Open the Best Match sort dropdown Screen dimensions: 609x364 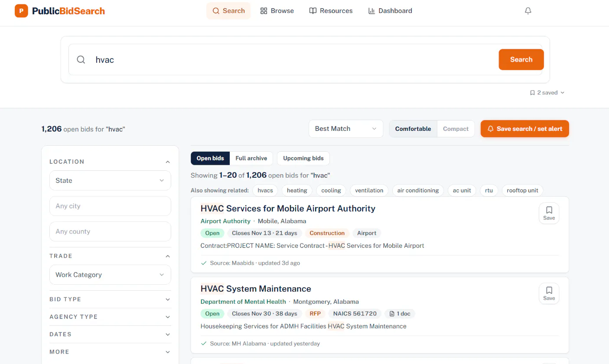(x=346, y=129)
